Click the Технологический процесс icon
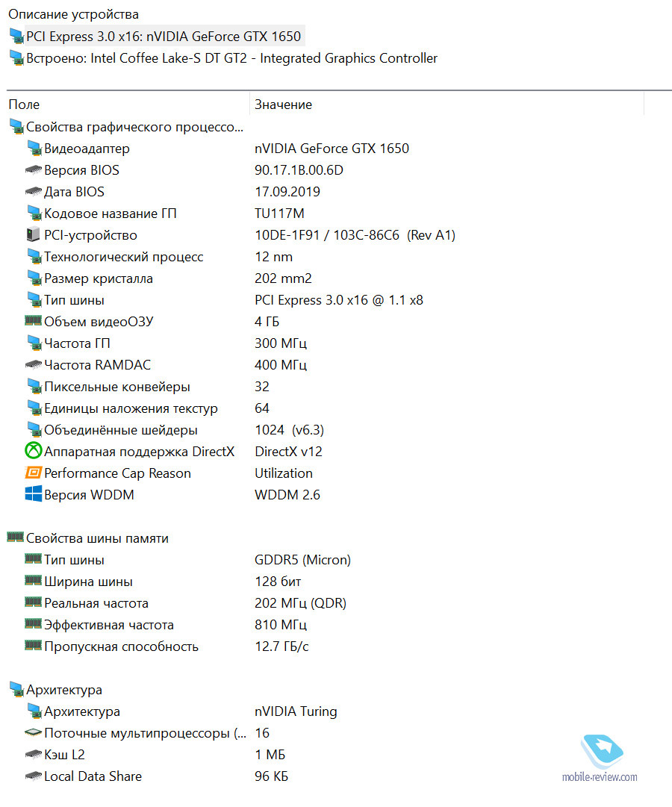This screenshot has height=807, width=672. (x=34, y=257)
